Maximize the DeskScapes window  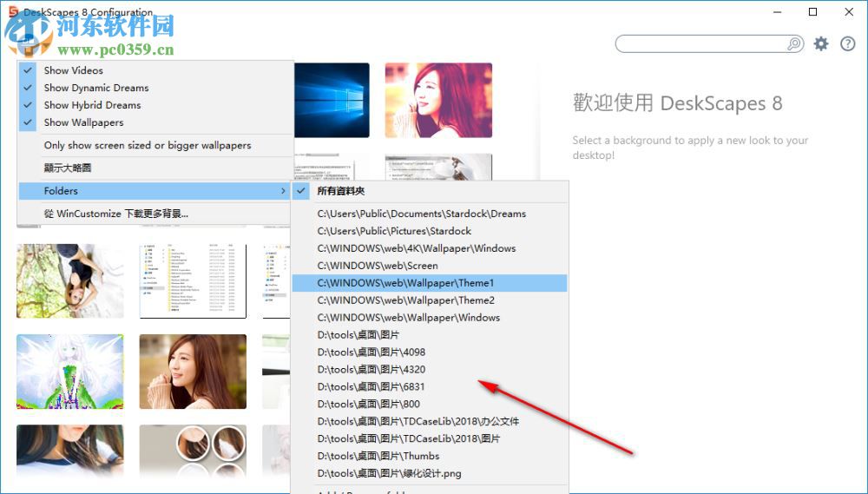tap(812, 11)
